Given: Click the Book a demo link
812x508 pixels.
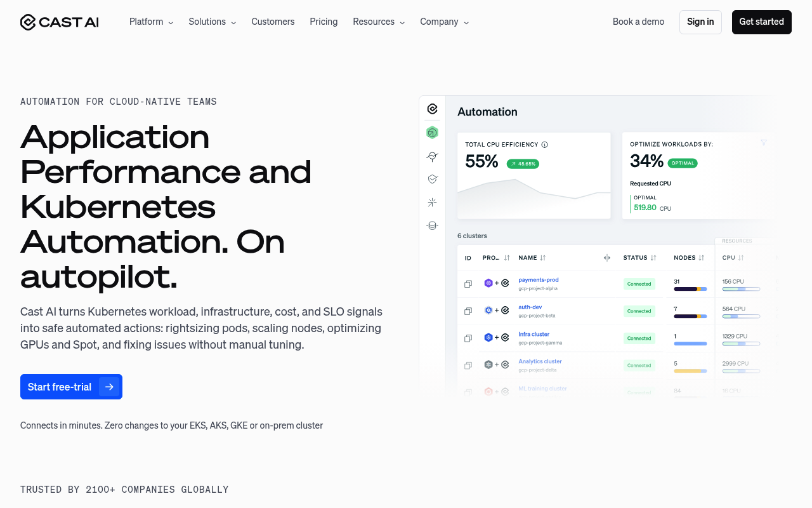Looking at the screenshot, I should [638, 22].
